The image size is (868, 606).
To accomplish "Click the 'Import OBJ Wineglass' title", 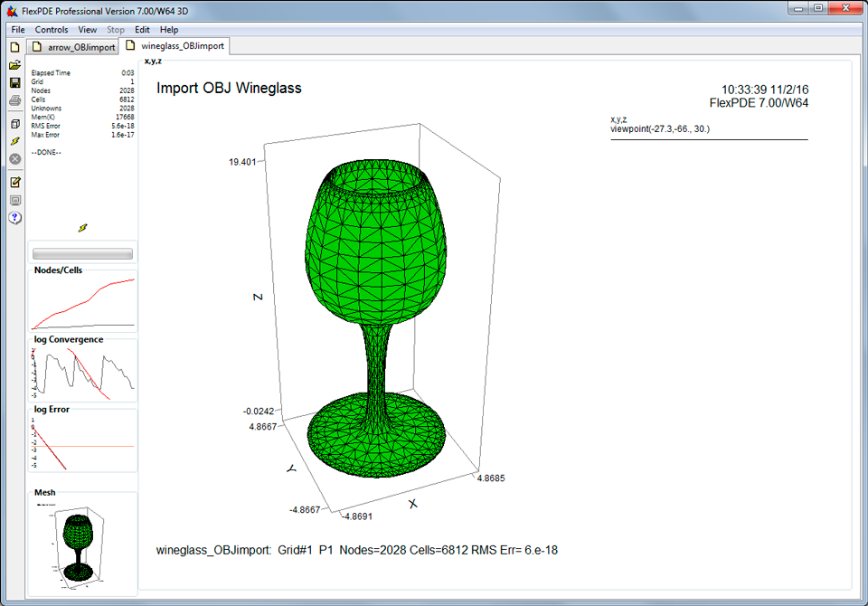I will tap(229, 88).
